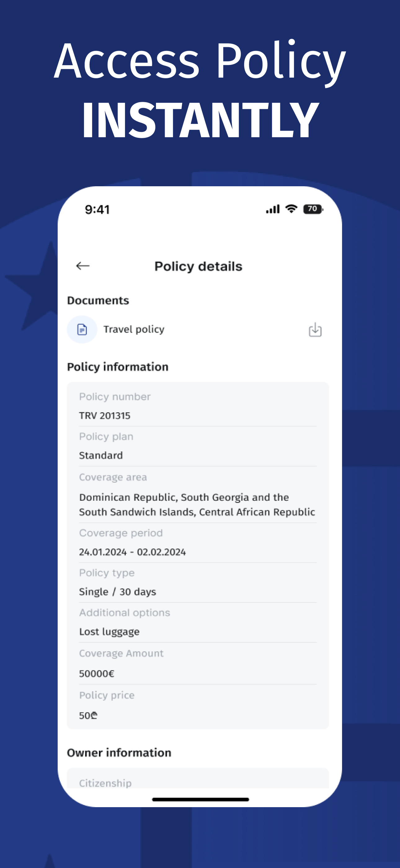This screenshot has width=400, height=868.
Task: Select policy number TRV 201315
Action: coord(105,415)
